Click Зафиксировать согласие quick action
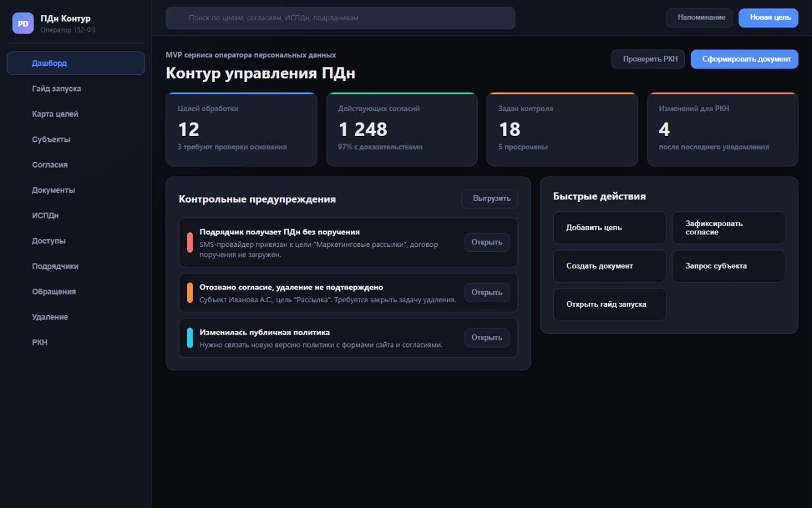Image resolution: width=812 pixels, height=508 pixels. coord(729,228)
